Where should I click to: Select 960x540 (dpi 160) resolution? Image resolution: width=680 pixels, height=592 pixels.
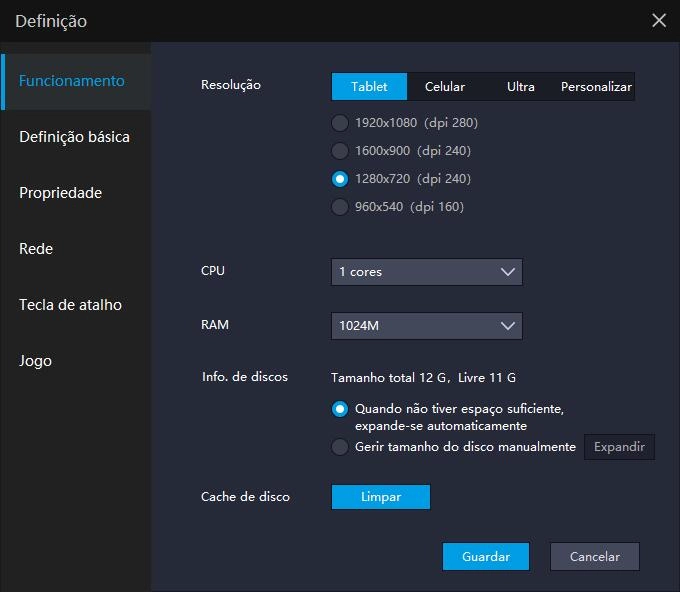click(x=340, y=207)
